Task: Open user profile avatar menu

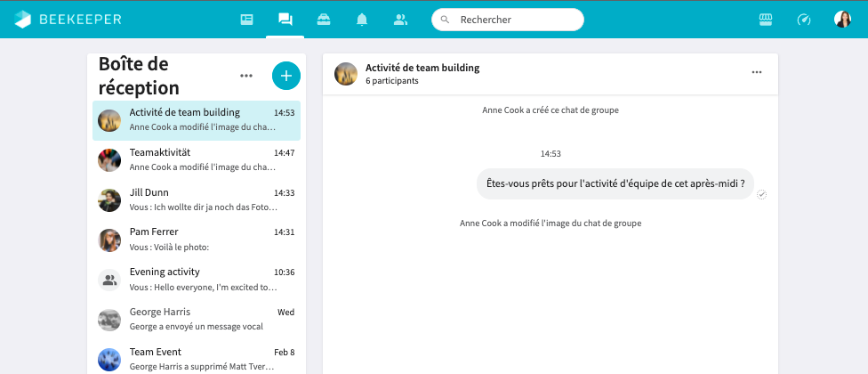Action: [842, 20]
